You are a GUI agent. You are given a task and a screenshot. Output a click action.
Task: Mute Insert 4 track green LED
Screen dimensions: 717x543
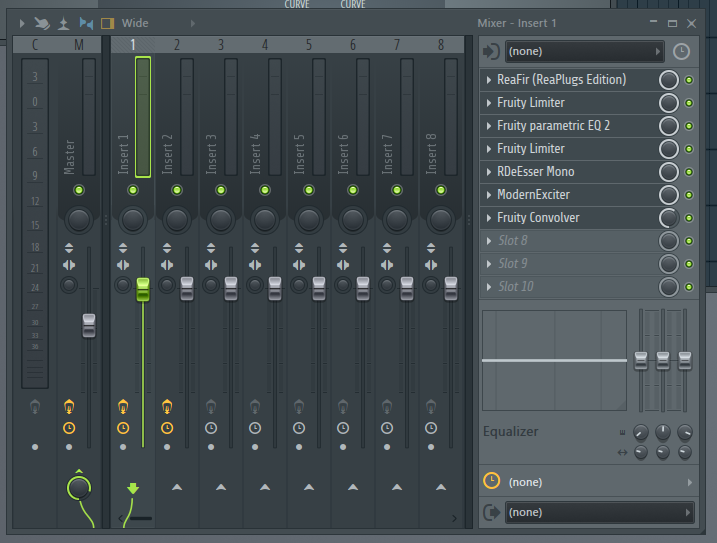point(265,190)
